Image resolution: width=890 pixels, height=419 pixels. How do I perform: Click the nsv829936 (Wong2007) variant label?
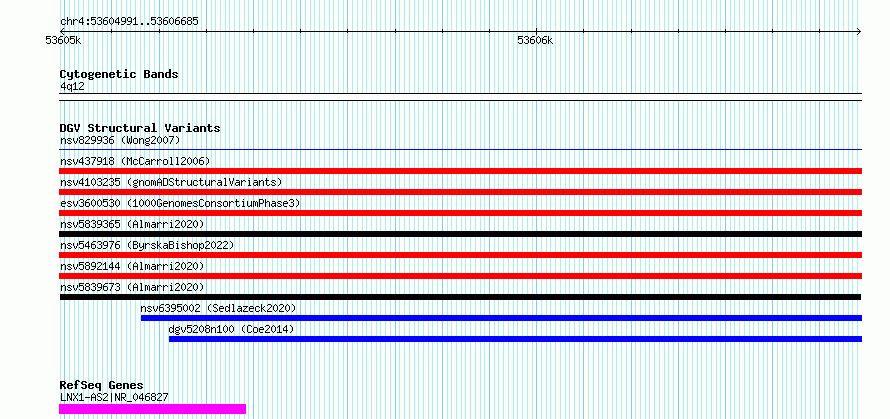pos(120,140)
